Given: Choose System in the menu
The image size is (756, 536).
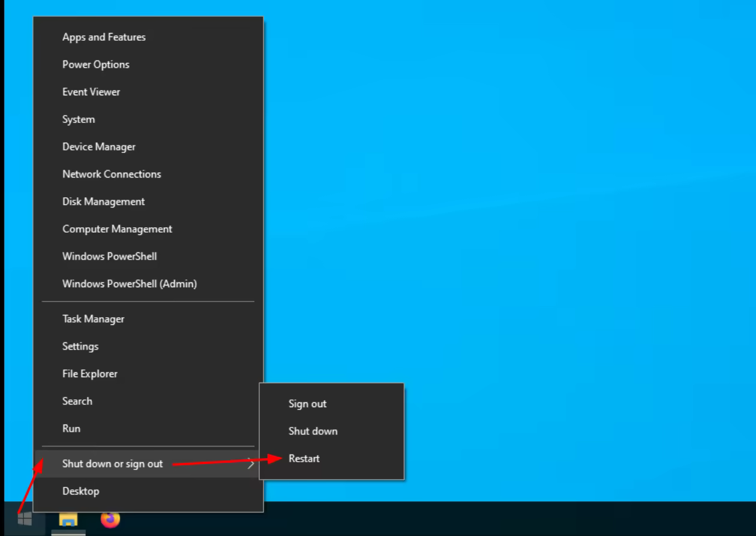Looking at the screenshot, I should (78, 119).
